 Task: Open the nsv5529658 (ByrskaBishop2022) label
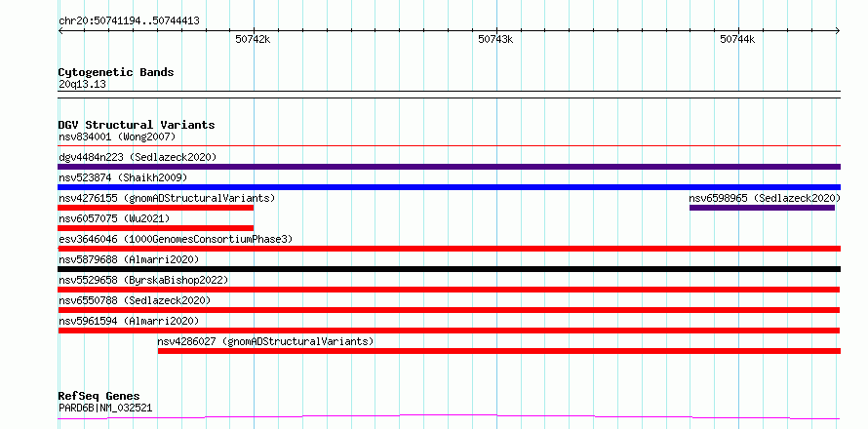pyautogui.click(x=143, y=280)
